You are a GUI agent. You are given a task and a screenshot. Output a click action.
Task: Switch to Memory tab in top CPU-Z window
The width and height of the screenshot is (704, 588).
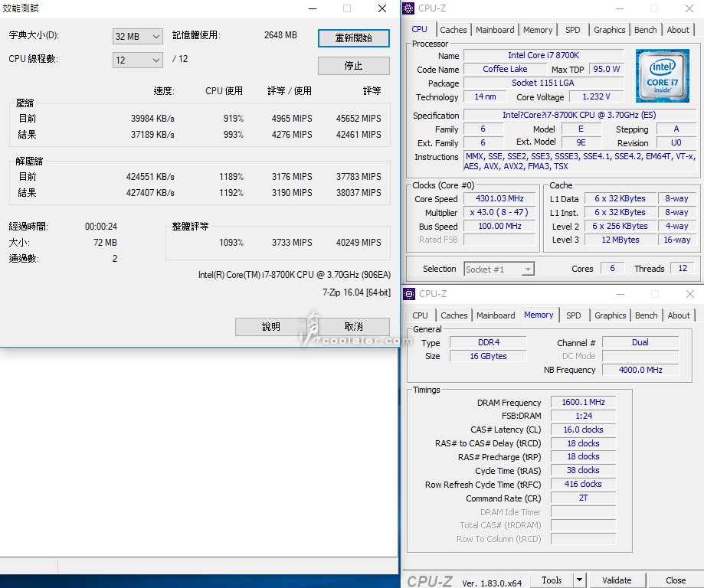(538, 30)
